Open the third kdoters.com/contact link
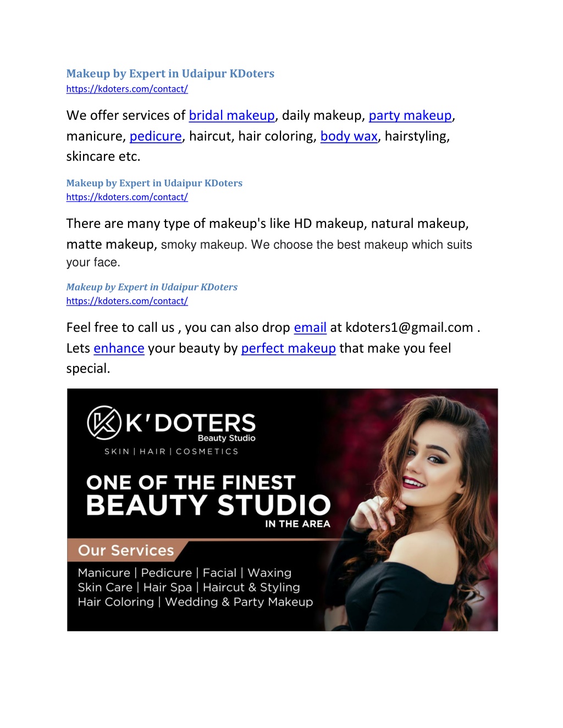This screenshot has height=728, width=563. (x=127, y=301)
